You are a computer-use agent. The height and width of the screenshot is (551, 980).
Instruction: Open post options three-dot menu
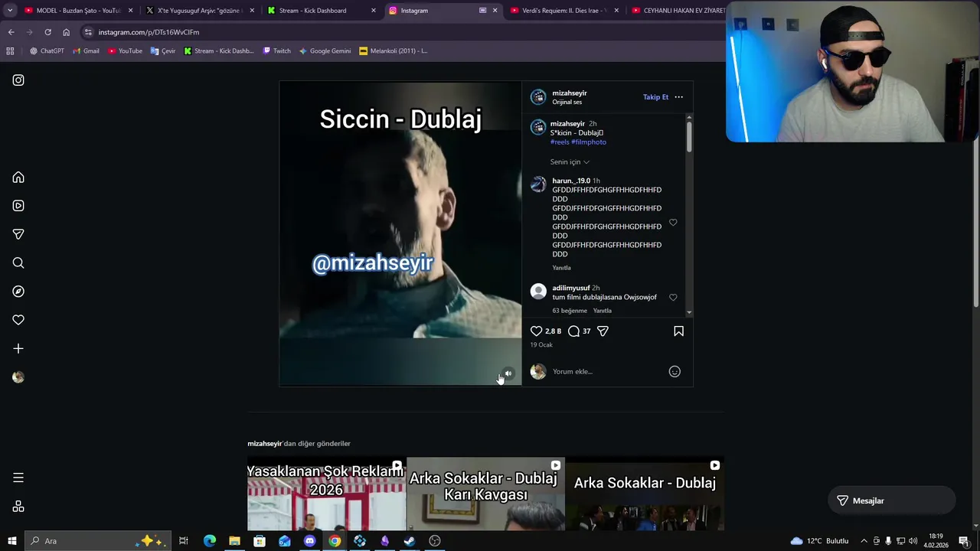(678, 97)
